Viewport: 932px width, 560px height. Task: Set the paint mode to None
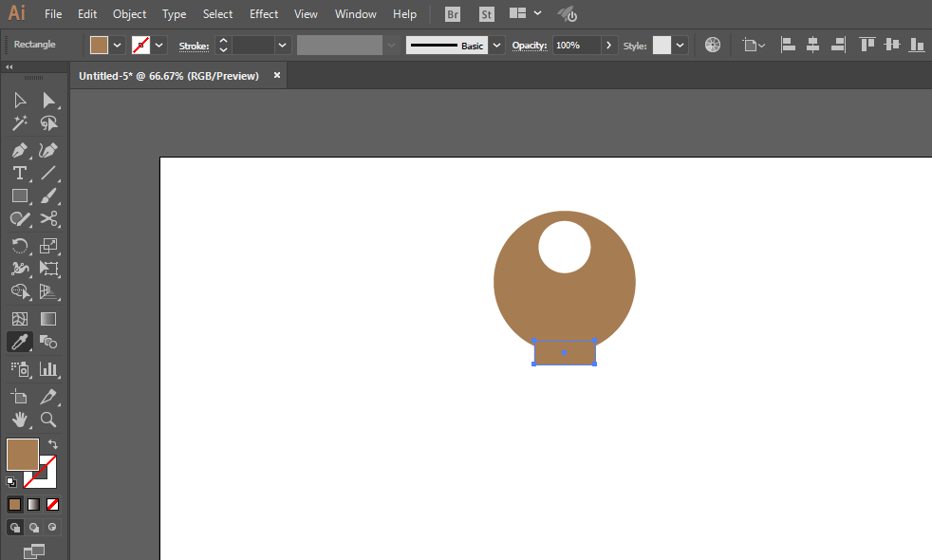pos(53,504)
